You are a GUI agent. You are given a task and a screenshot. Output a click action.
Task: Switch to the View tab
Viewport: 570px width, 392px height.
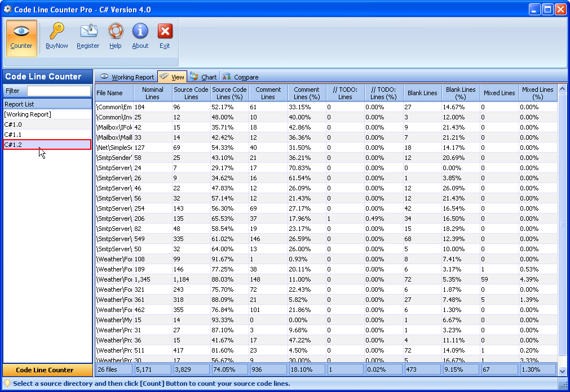173,77
